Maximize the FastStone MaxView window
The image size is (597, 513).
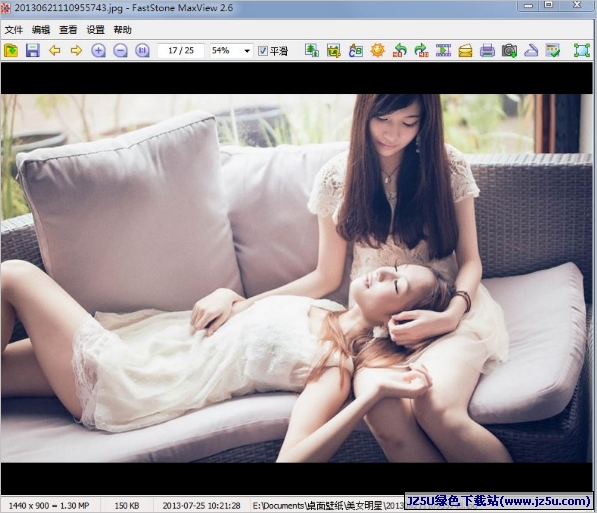(549, 5)
